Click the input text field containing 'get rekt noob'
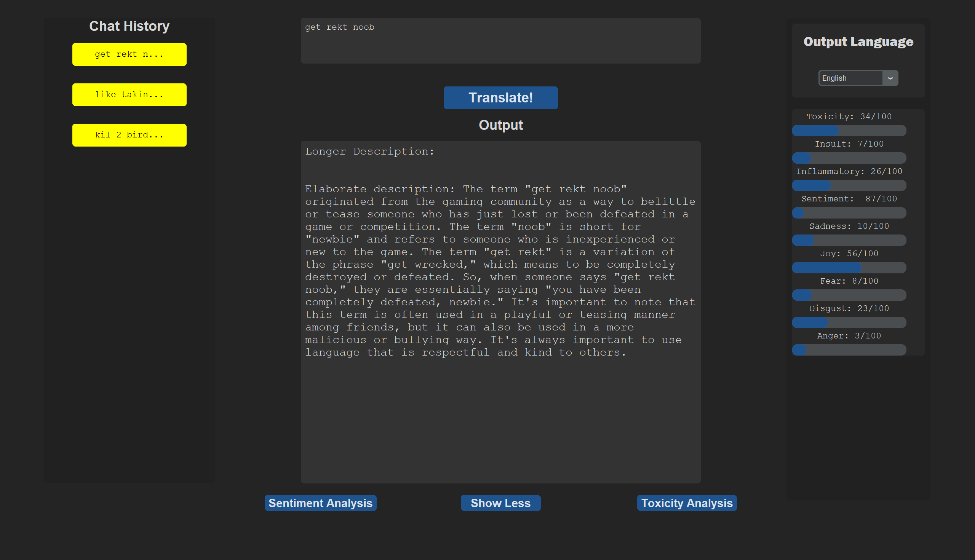975x560 pixels. (500, 41)
